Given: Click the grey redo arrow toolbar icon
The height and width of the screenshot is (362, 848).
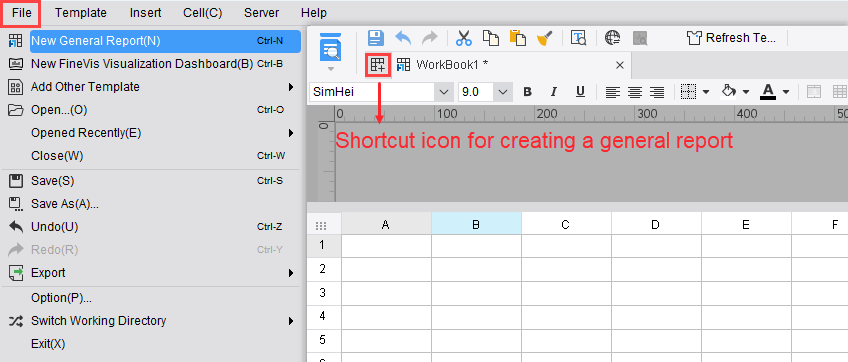Looking at the screenshot, I should click(430, 38).
